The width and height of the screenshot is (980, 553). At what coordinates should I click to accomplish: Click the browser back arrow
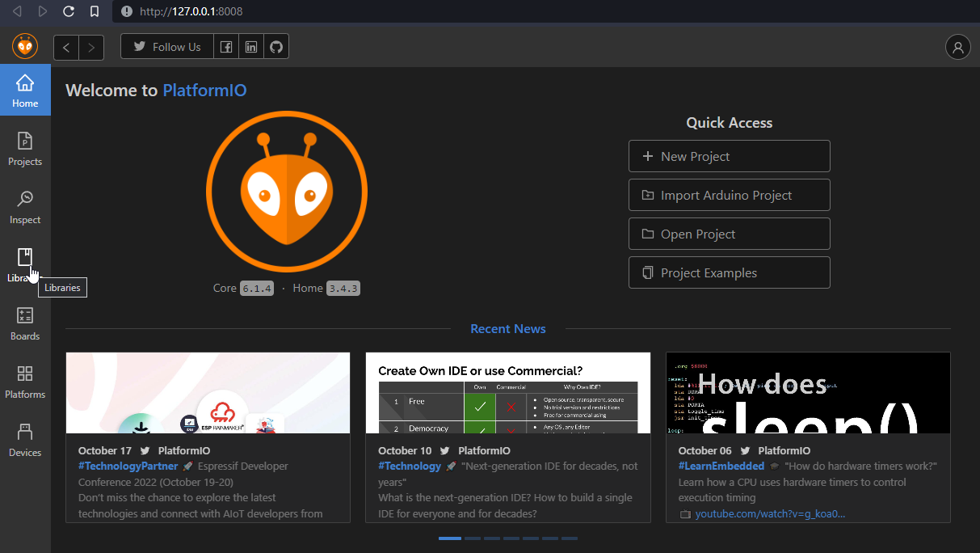coord(17,11)
